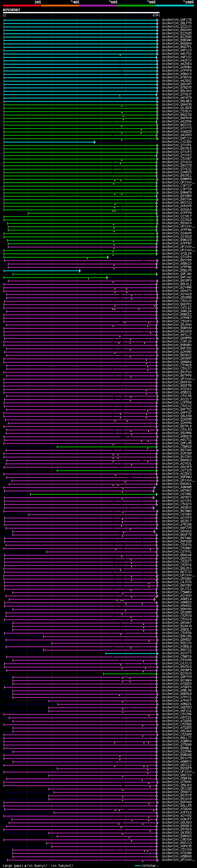Select the UniRef100_Q7XT73 label
This screenshot has width=197, height=868.
pos(177,128)
